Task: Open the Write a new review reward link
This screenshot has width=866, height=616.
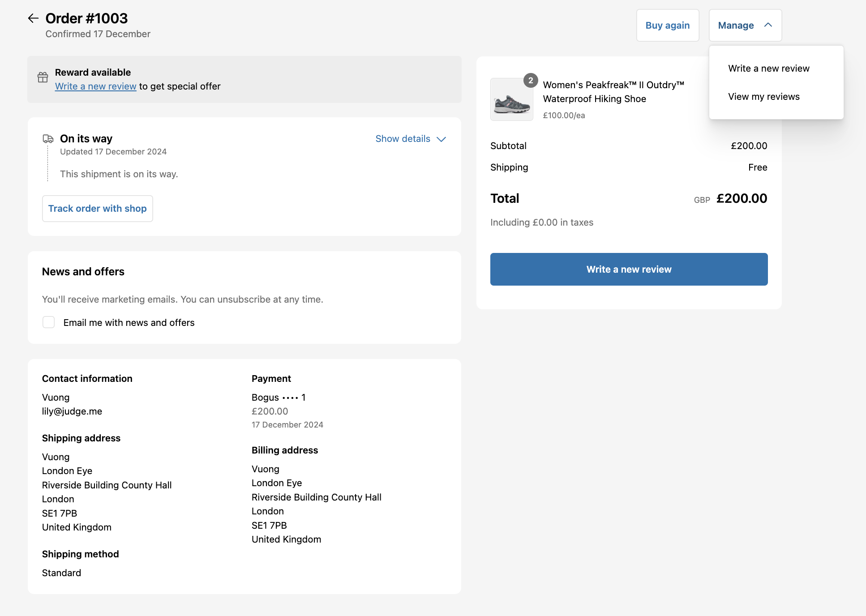Action: pos(95,86)
